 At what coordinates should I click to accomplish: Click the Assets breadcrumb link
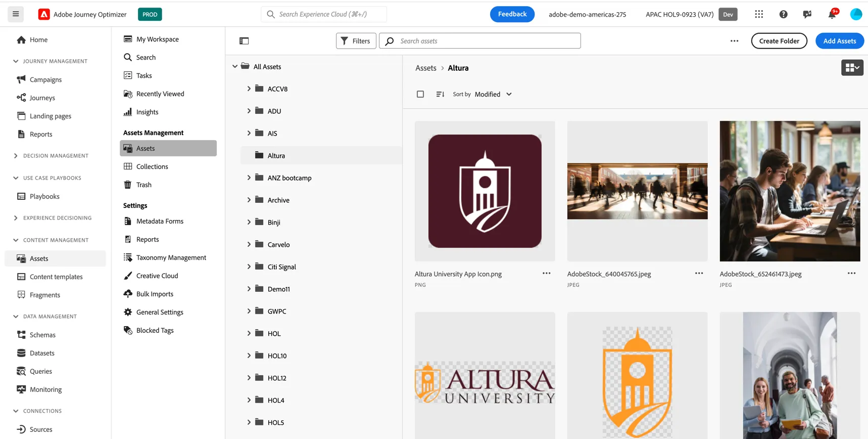point(426,68)
